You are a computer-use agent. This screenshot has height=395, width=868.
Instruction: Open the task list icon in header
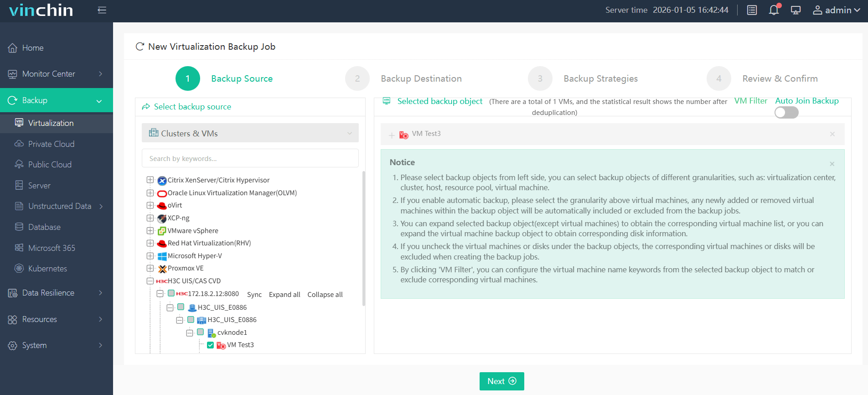coord(752,10)
